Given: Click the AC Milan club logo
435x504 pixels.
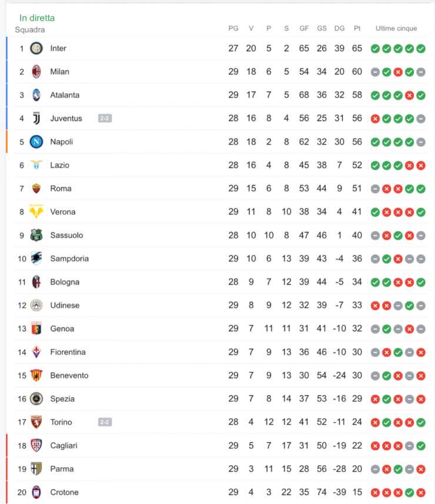Looking at the screenshot, I should pos(36,72).
